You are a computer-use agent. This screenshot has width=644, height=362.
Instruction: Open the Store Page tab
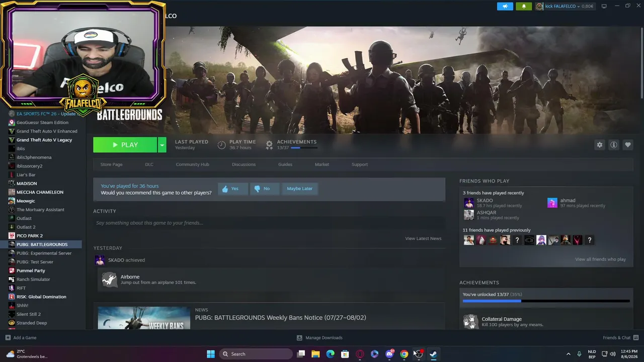pyautogui.click(x=111, y=164)
